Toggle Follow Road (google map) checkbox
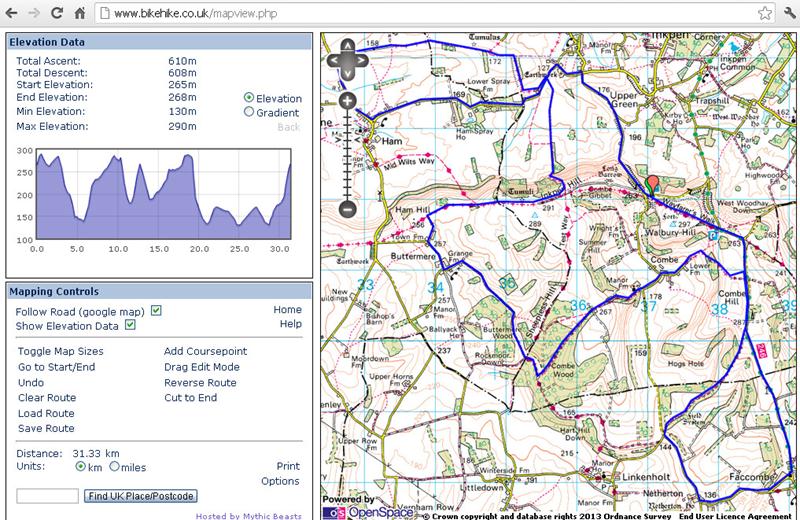Image resolution: width=800 pixels, height=520 pixels. click(156, 311)
